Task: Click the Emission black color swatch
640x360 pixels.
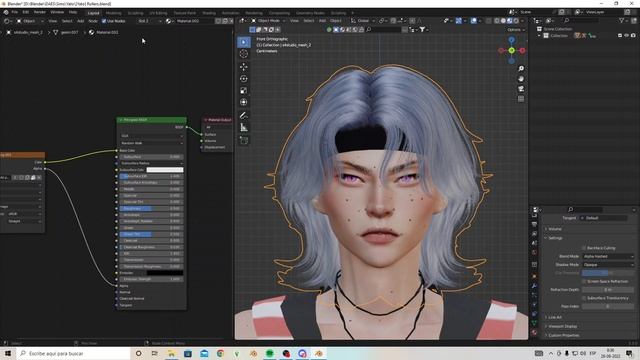Action: tap(165, 273)
